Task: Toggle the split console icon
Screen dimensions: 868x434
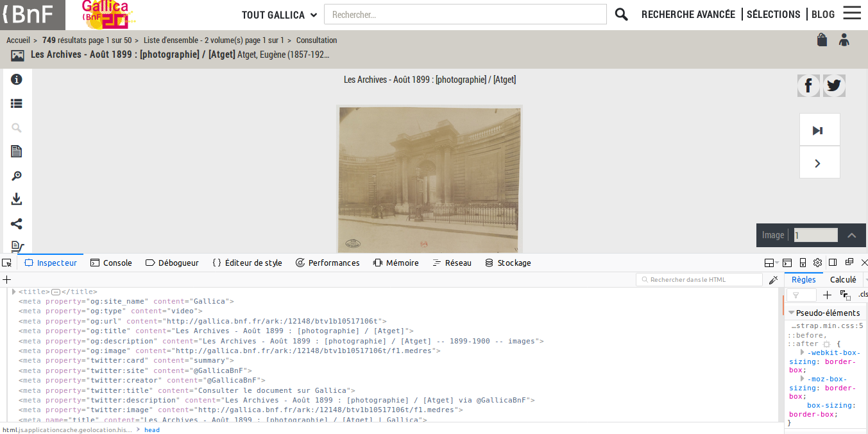Action: 787,263
